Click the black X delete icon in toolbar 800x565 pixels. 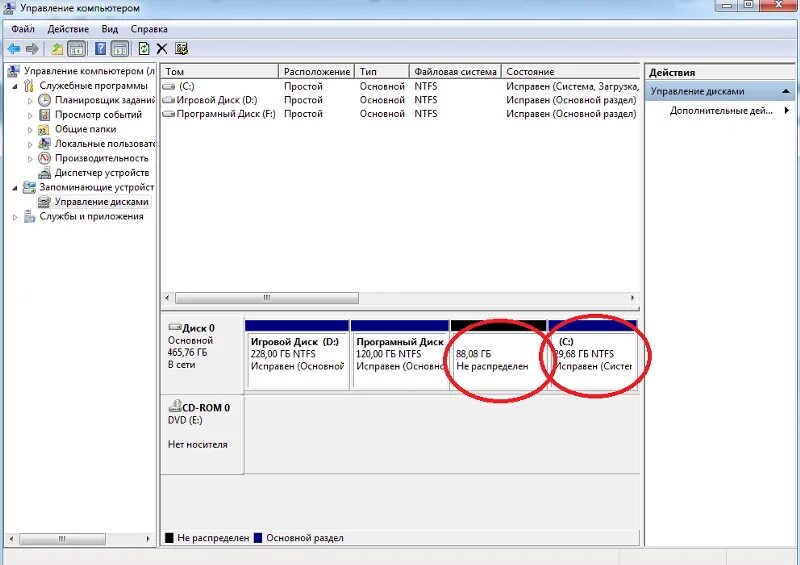(162, 49)
